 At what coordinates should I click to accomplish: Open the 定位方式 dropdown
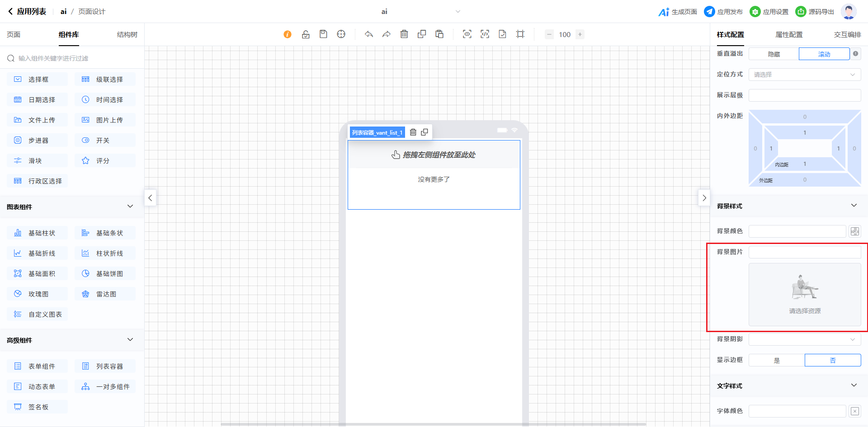[804, 75]
